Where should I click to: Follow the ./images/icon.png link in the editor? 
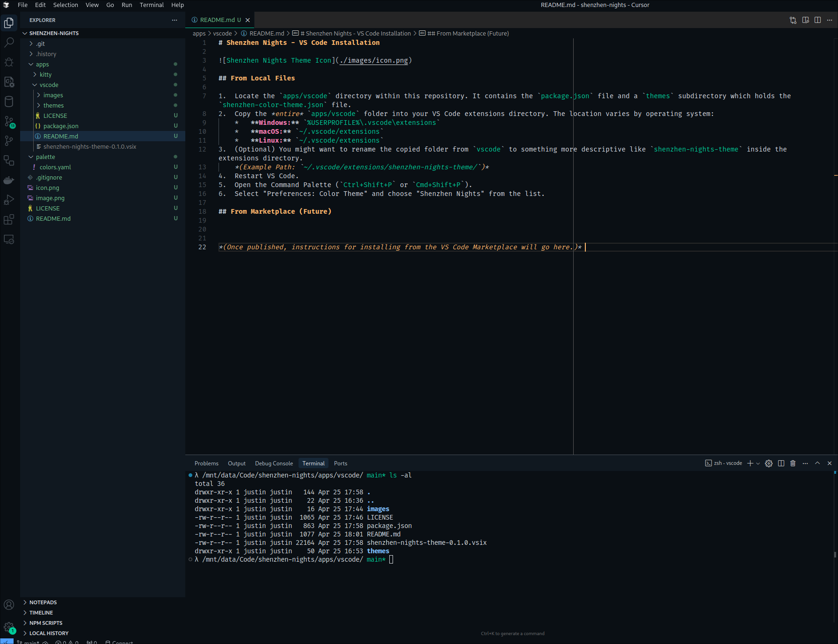373,60
